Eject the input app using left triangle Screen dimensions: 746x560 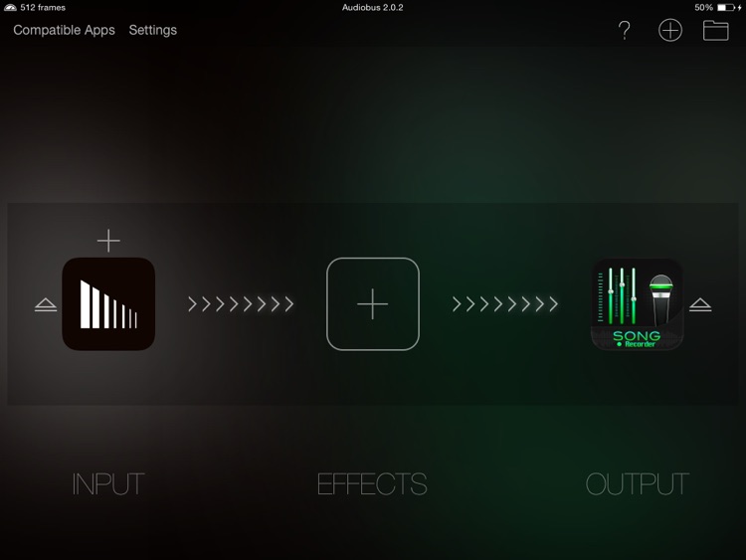tap(46, 305)
